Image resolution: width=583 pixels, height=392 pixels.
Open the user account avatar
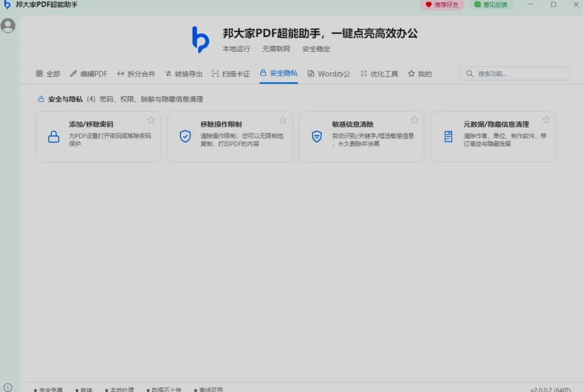[8, 26]
